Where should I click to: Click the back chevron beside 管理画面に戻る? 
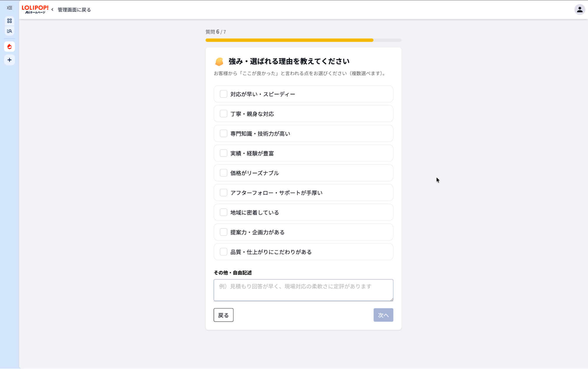(x=52, y=10)
